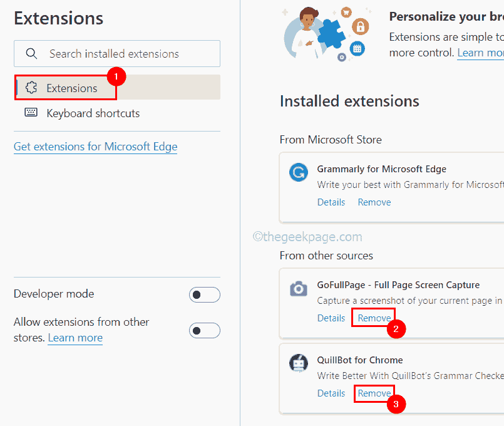The height and width of the screenshot is (426, 504).
Task: Click the search magnifier icon
Action: click(31, 54)
